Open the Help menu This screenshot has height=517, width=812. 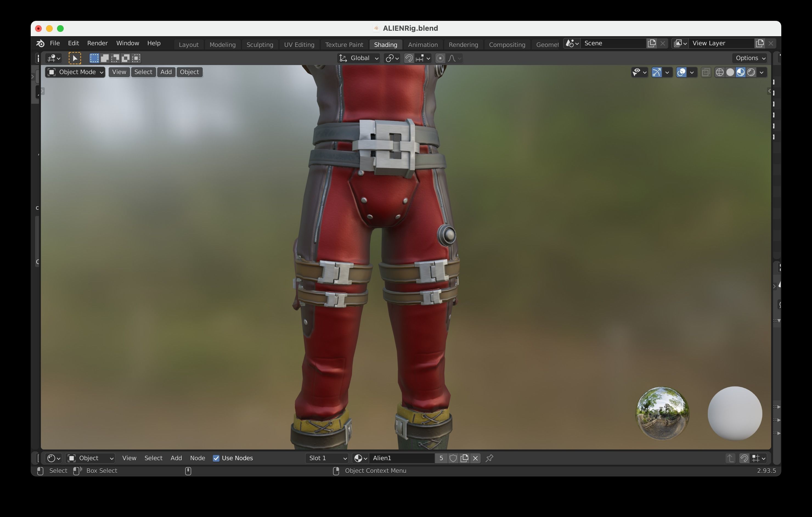coord(154,43)
